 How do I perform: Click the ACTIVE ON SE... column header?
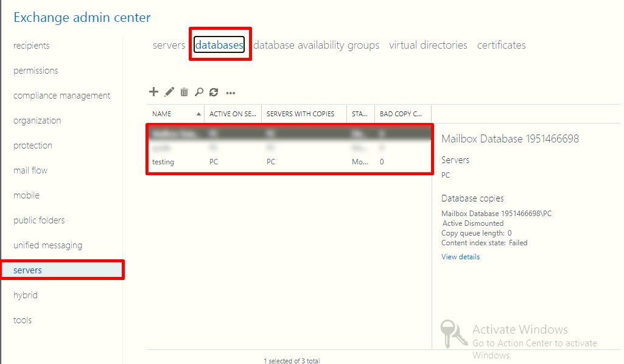pos(233,114)
